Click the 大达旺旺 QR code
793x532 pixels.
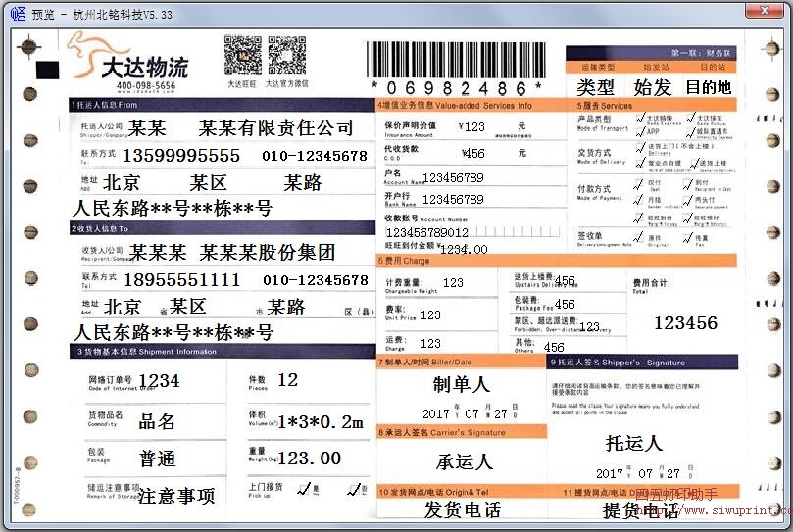243,56
